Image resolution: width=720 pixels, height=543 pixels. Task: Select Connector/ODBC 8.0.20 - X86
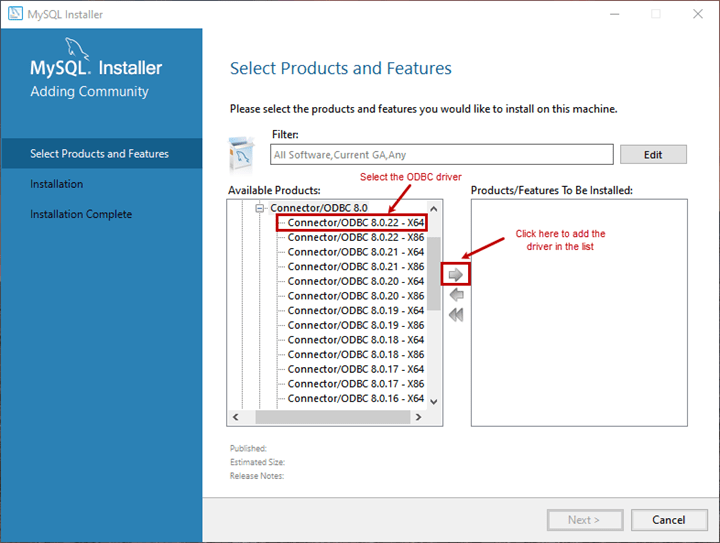pos(355,296)
